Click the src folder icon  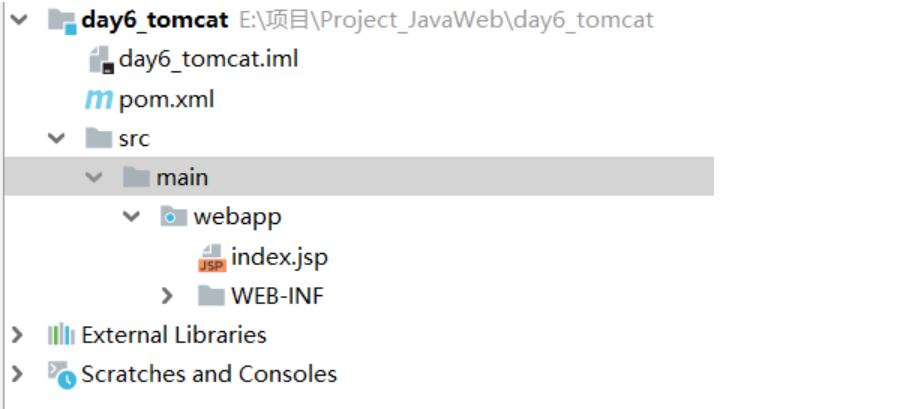[x=99, y=138]
